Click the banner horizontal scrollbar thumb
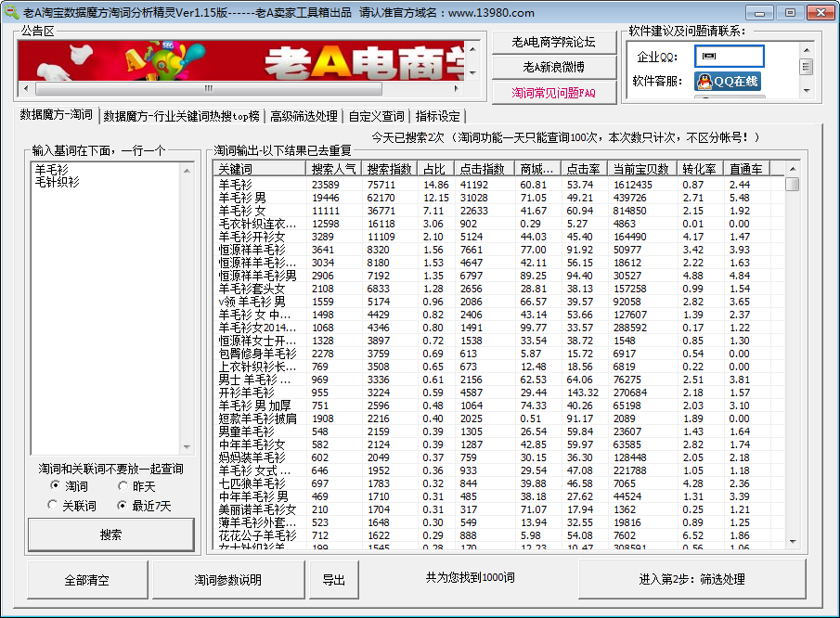The image size is (840, 618). pyautogui.click(x=209, y=88)
